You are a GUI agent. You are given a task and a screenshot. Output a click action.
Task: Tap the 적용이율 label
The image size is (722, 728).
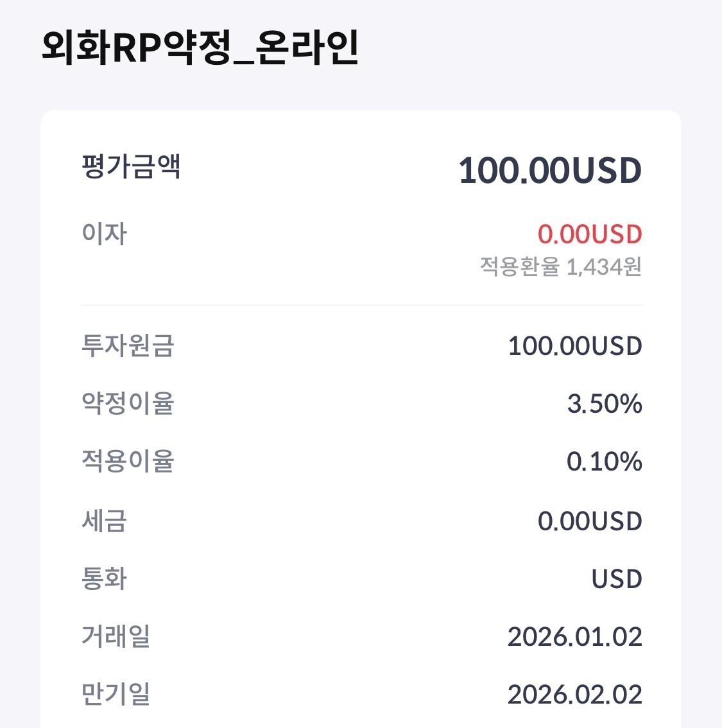point(128,462)
